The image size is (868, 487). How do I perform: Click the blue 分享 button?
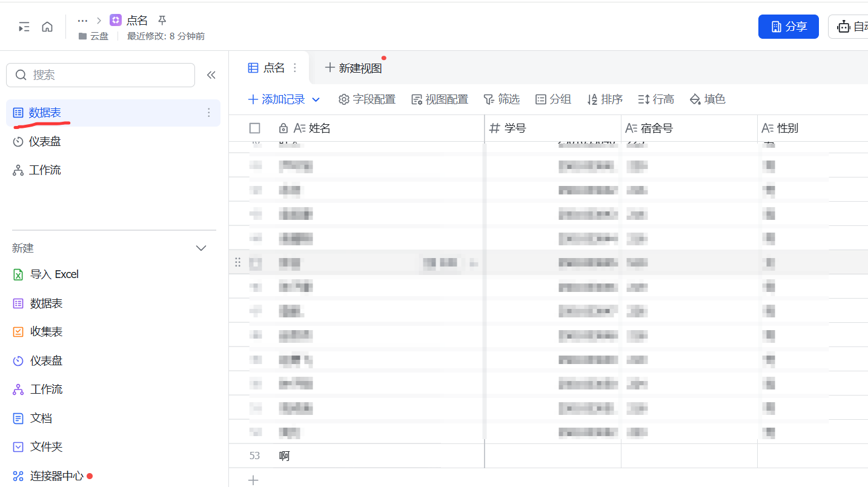[789, 27]
